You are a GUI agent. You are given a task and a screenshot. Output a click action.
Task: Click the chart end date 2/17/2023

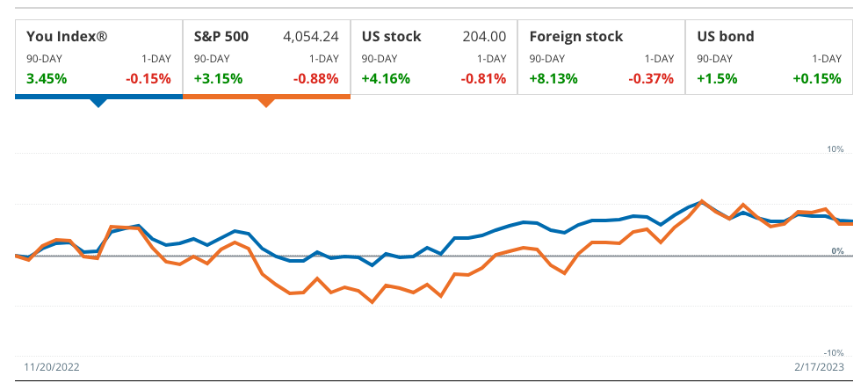[819, 367]
